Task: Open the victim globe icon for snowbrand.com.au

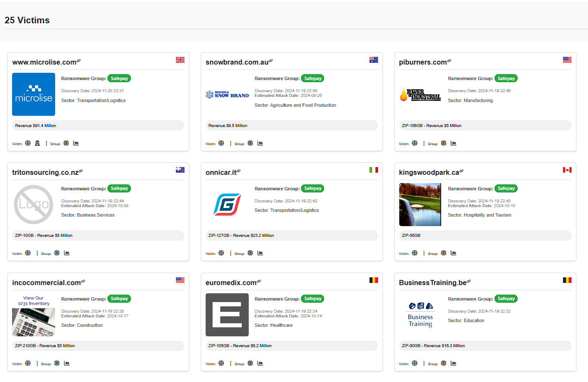Action: click(x=221, y=143)
